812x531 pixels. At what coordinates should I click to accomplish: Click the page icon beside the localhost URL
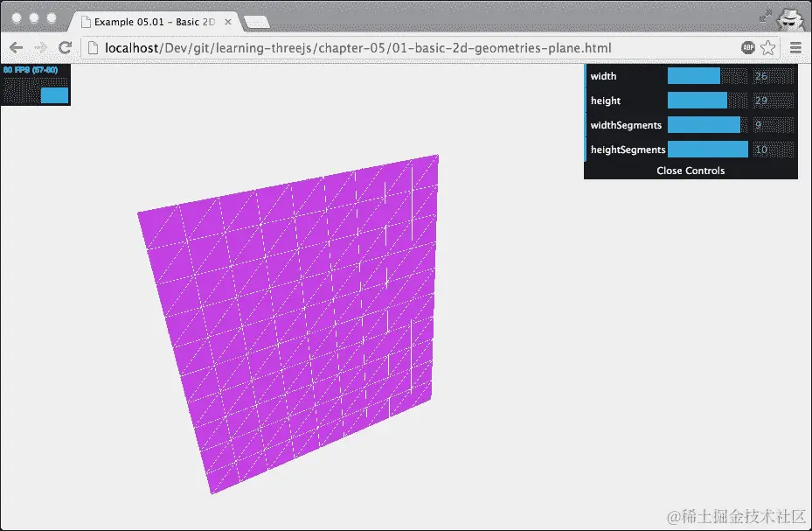(91, 47)
